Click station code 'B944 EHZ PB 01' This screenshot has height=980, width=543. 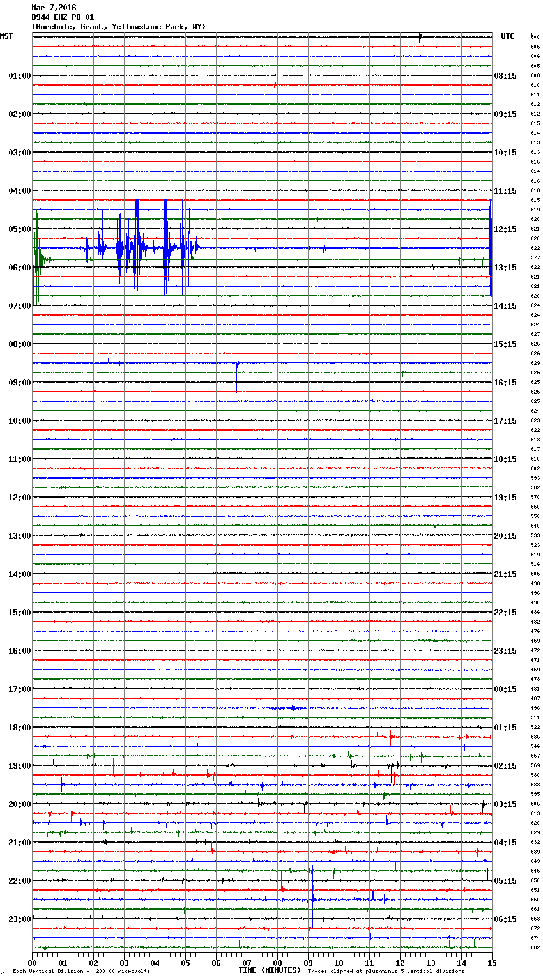[63, 17]
